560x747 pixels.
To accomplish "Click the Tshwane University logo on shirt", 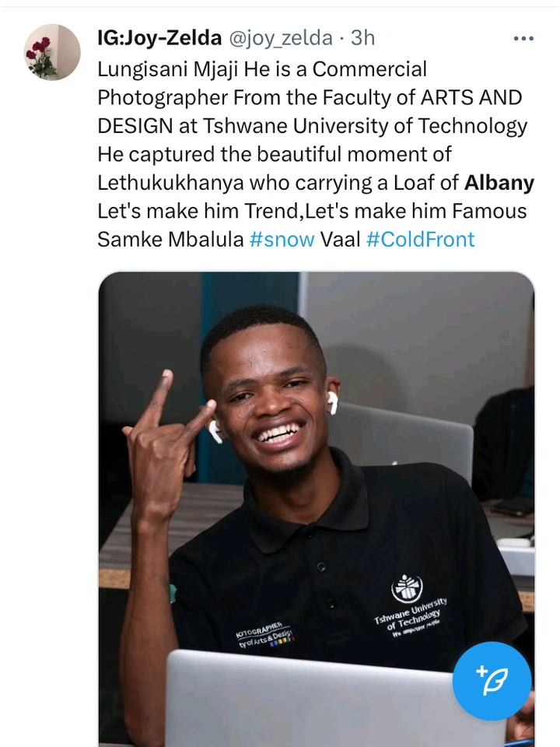I will (407, 588).
